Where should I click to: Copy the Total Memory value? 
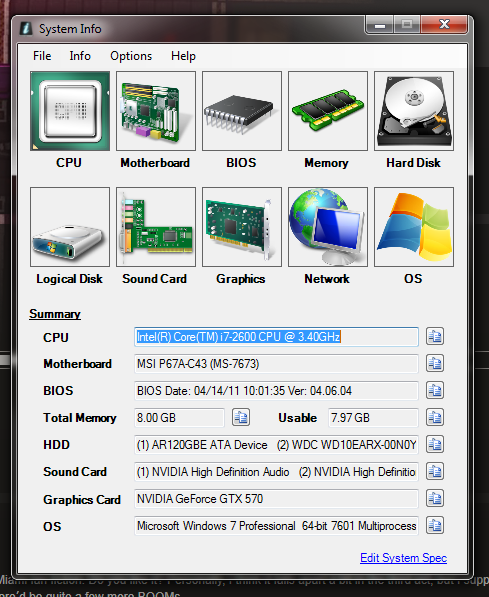coord(241,418)
